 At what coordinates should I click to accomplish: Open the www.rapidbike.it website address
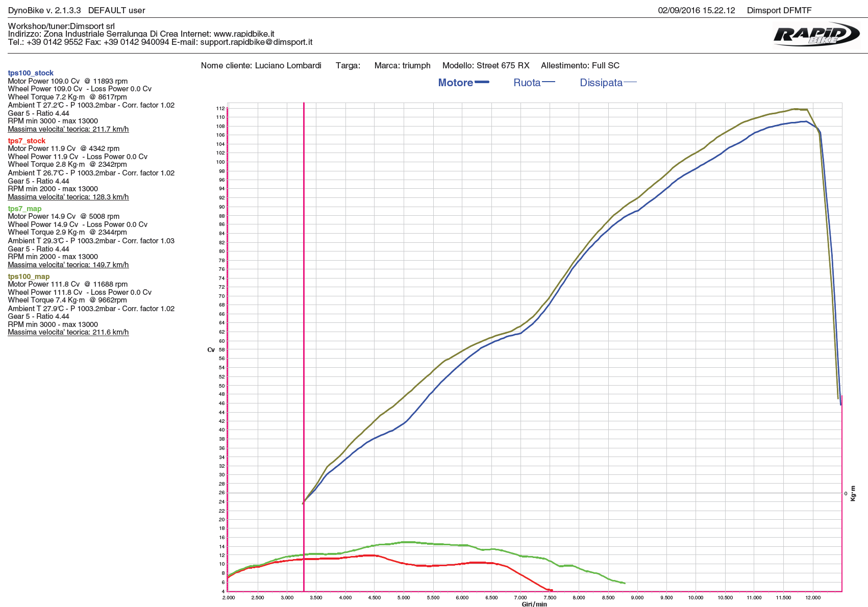pyautogui.click(x=244, y=34)
